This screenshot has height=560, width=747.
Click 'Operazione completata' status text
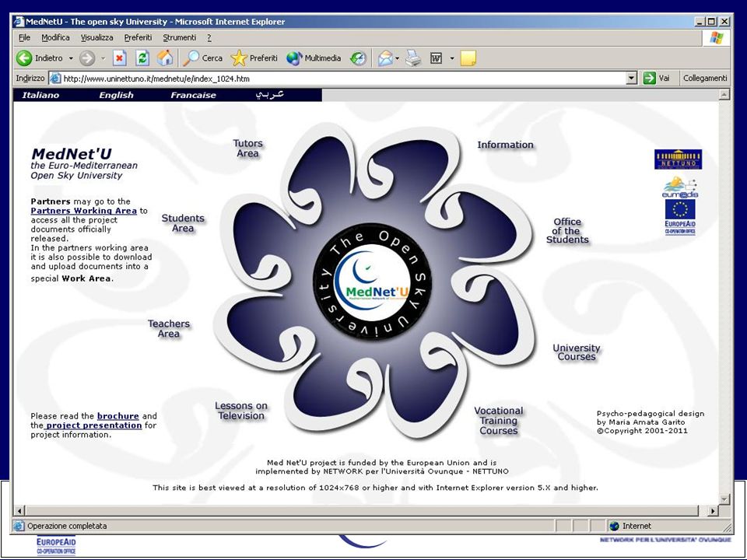(x=67, y=526)
